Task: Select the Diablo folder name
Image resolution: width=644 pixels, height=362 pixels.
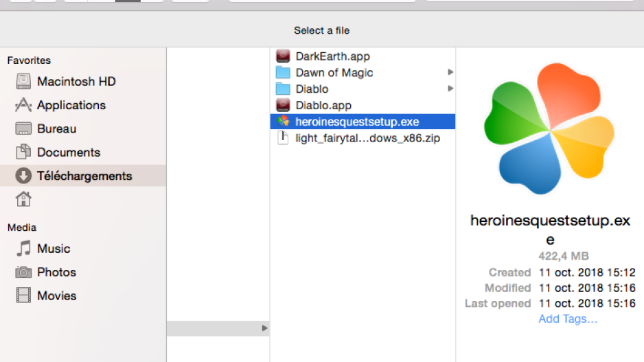Action: click(x=312, y=89)
